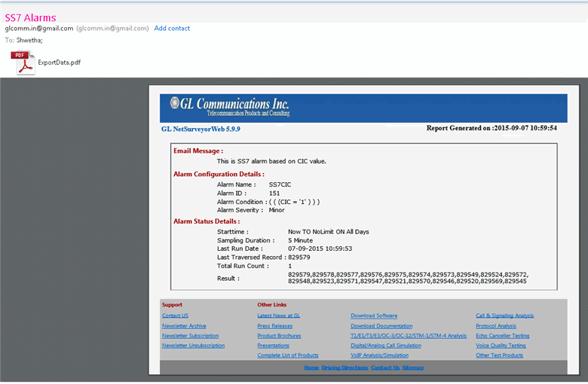
Task: Open the Product Brochures link
Action: [279, 336]
